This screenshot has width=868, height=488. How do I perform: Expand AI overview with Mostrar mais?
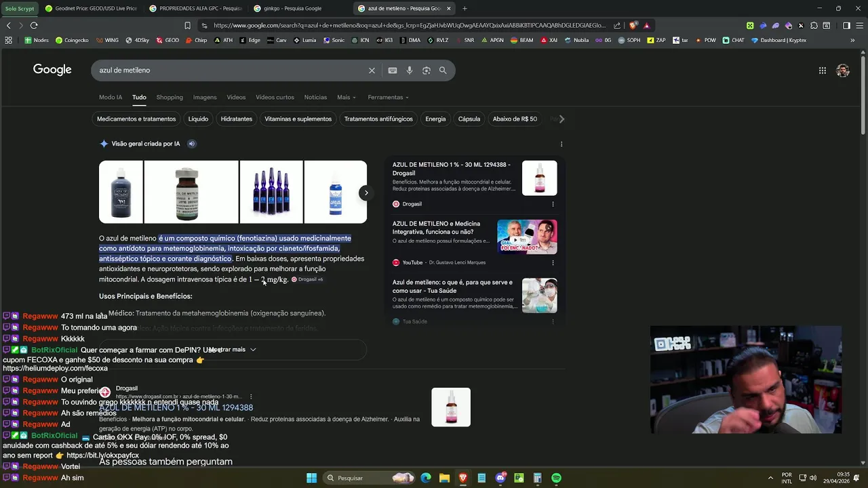tap(233, 349)
